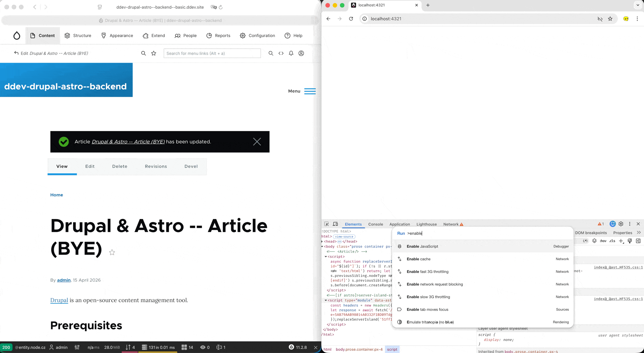
Task: Toggle the DevTools device toolbar
Action: (335, 224)
